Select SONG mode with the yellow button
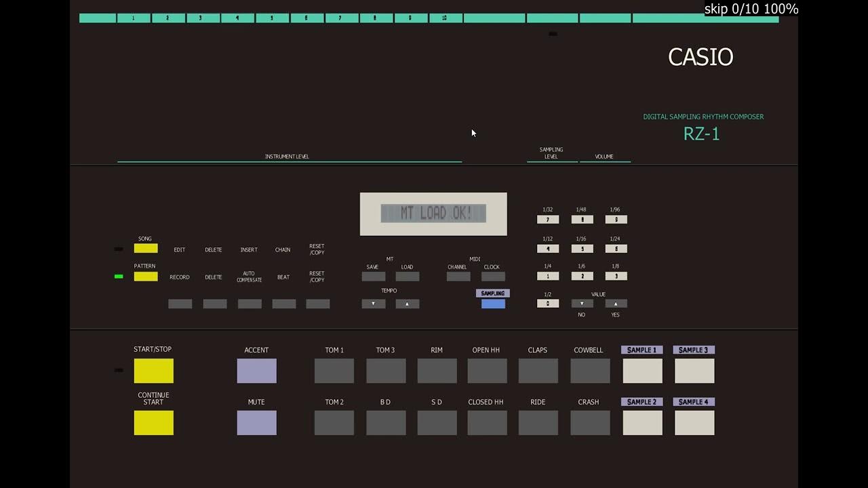 point(146,248)
